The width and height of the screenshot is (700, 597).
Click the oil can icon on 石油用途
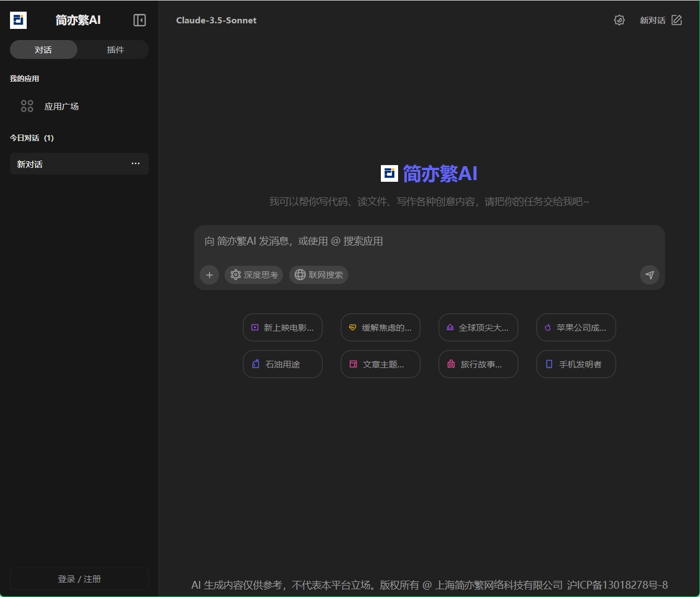[256, 364]
